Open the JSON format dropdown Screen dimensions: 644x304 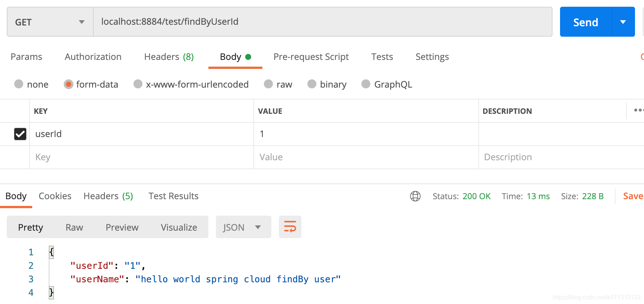coord(243,227)
